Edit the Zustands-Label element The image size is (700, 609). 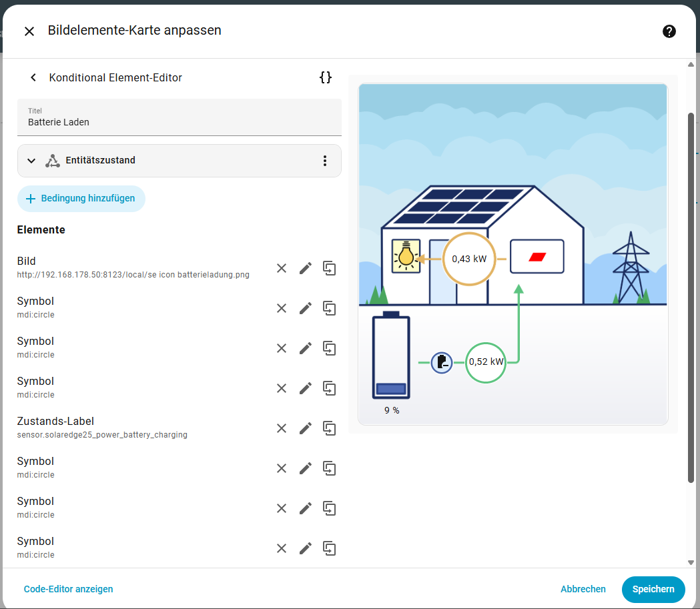306,428
